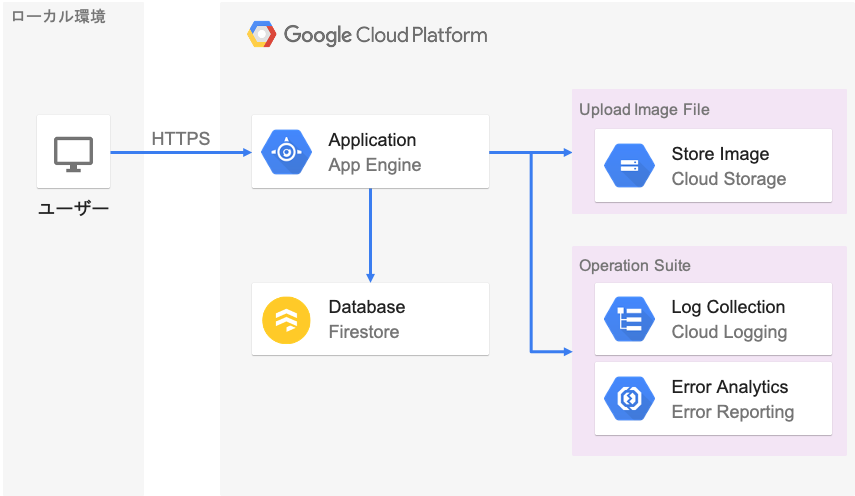Click the user monitor icon

(74, 154)
